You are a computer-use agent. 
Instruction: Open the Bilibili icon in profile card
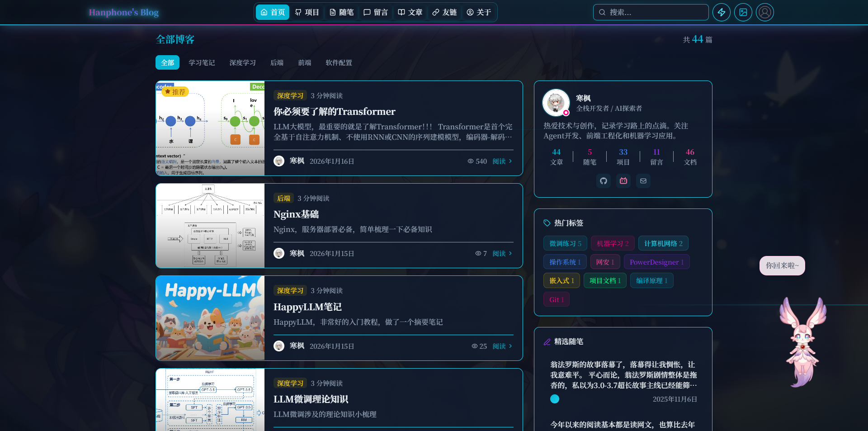click(623, 181)
